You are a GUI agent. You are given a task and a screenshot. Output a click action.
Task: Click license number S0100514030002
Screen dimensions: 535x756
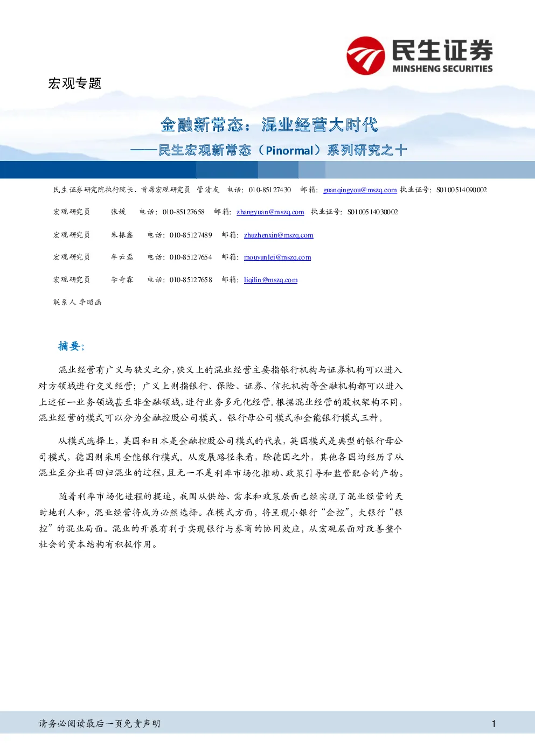[373, 212]
